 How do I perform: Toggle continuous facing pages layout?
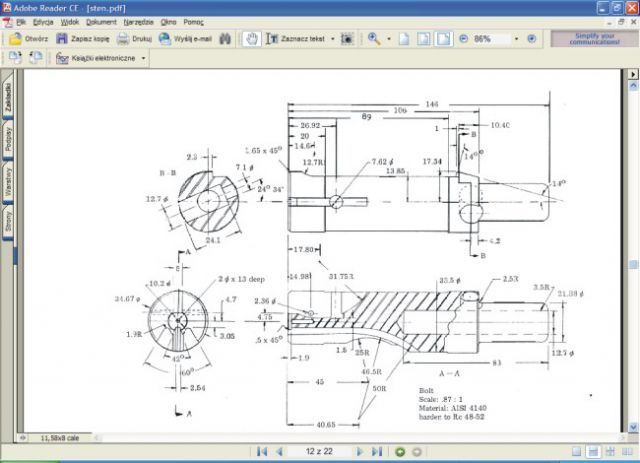tap(625, 452)
